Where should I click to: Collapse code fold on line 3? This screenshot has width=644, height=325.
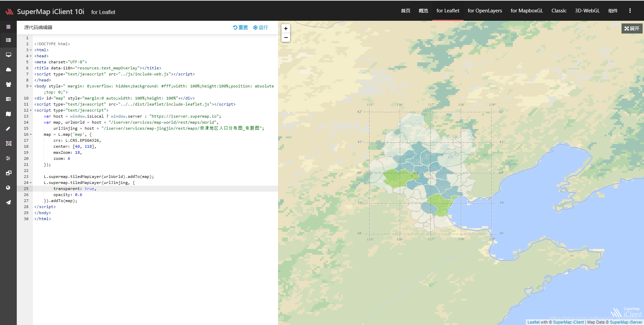click(31, 50)
